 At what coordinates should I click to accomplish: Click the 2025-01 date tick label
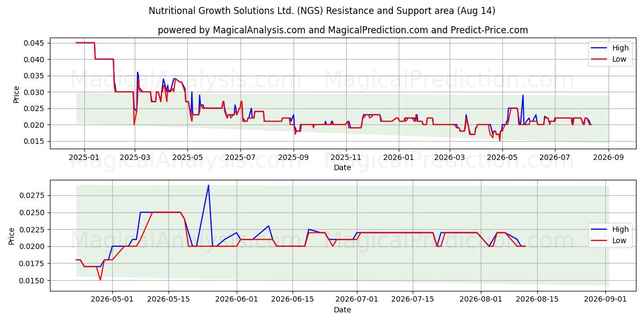[84, 157]
